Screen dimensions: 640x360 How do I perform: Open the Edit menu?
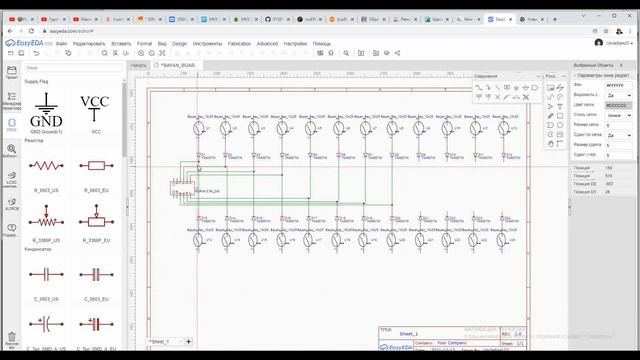[89, 44]
